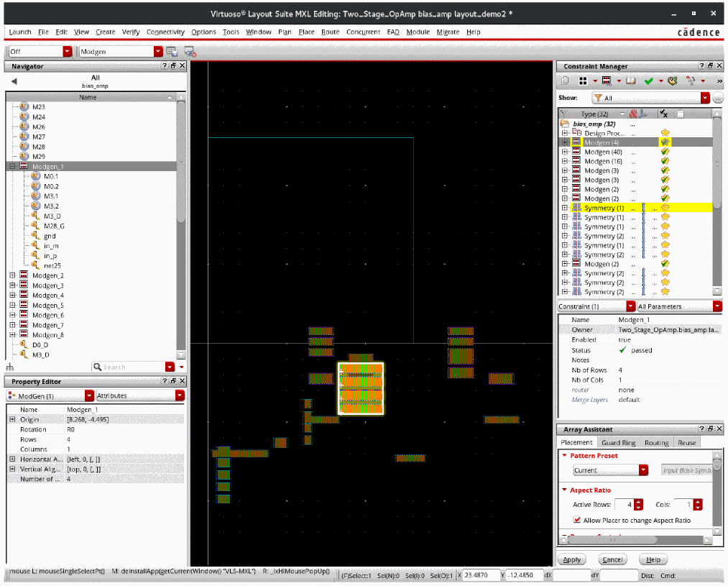Open the constraint notes book icon
The width and height of the screenshot is (728, 586).
coord(630,81)
